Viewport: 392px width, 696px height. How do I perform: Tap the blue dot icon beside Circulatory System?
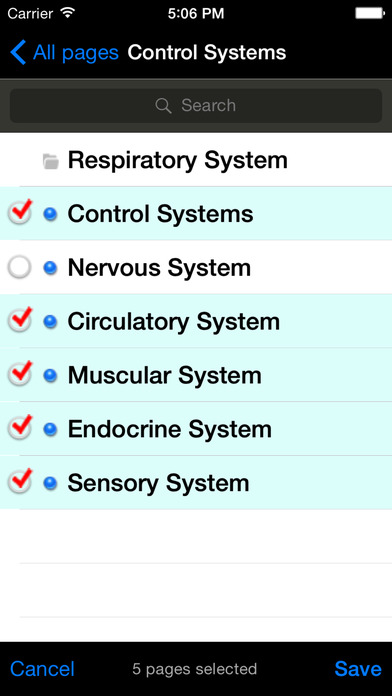pos(50,322)
